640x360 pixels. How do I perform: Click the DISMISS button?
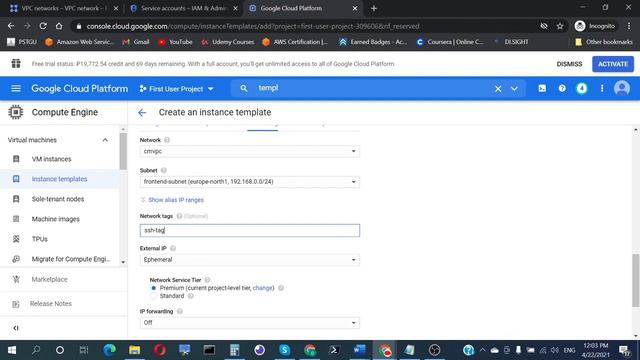pyautogui.click(x=569, y=64)
